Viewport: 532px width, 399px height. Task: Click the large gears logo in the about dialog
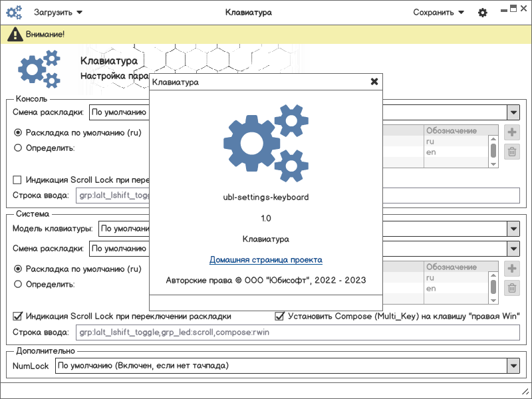point(266,142)
